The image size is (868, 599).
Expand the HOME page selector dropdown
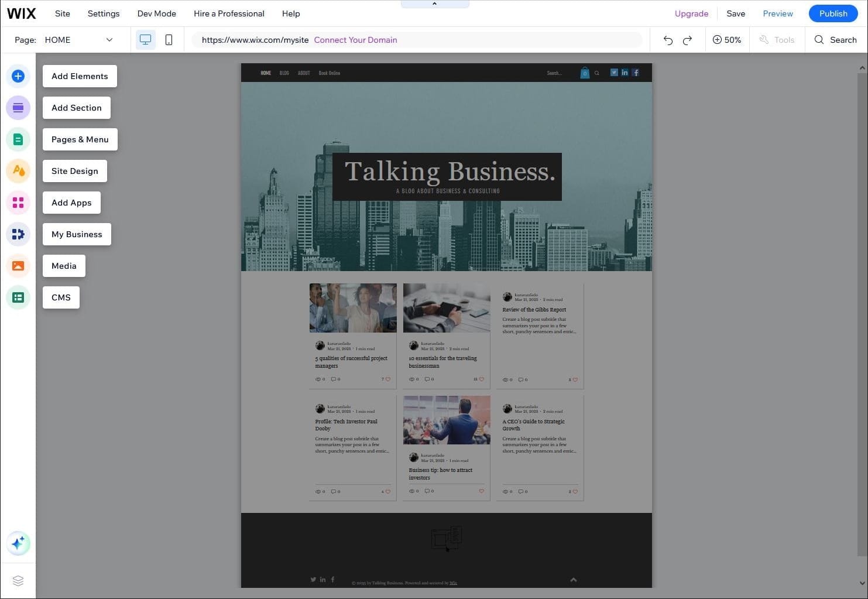pyautogui.click(x=109, y=40)
